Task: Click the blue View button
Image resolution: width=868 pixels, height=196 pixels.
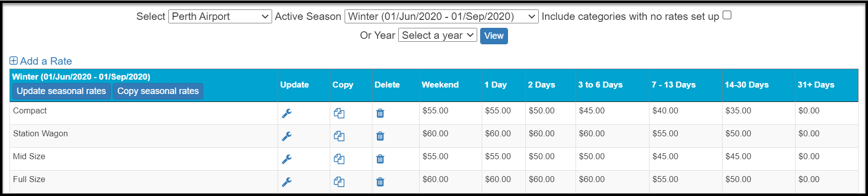Action: pos(494,36)
